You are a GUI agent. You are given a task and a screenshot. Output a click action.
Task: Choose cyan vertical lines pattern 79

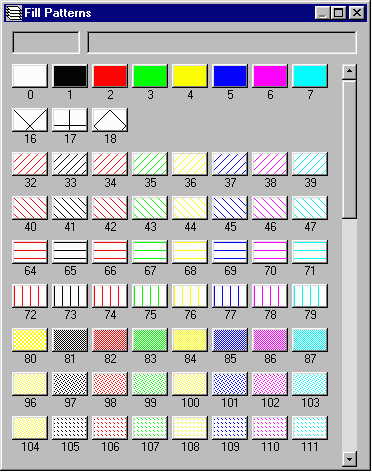point(310,296)
